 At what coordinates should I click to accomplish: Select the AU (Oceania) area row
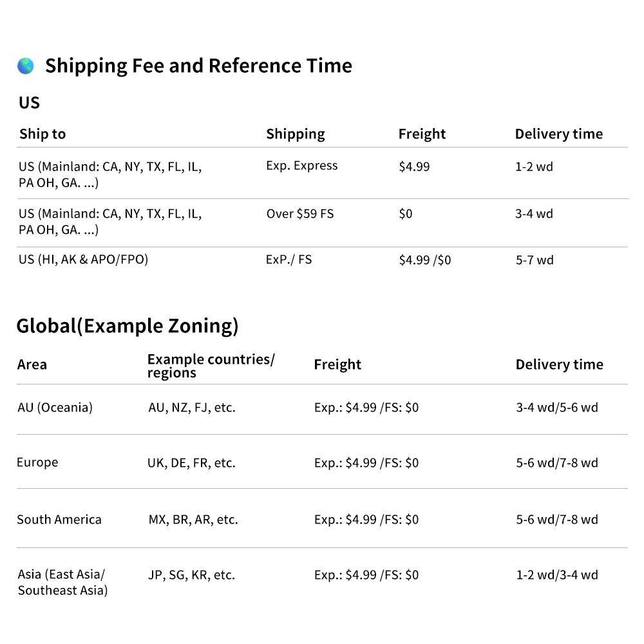55,408
